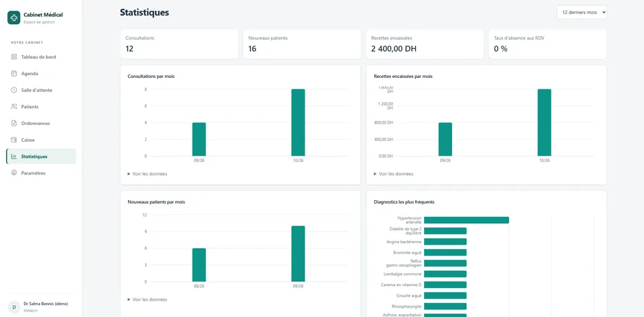Click the Bronchite aiguë bar

pos(445,253)
